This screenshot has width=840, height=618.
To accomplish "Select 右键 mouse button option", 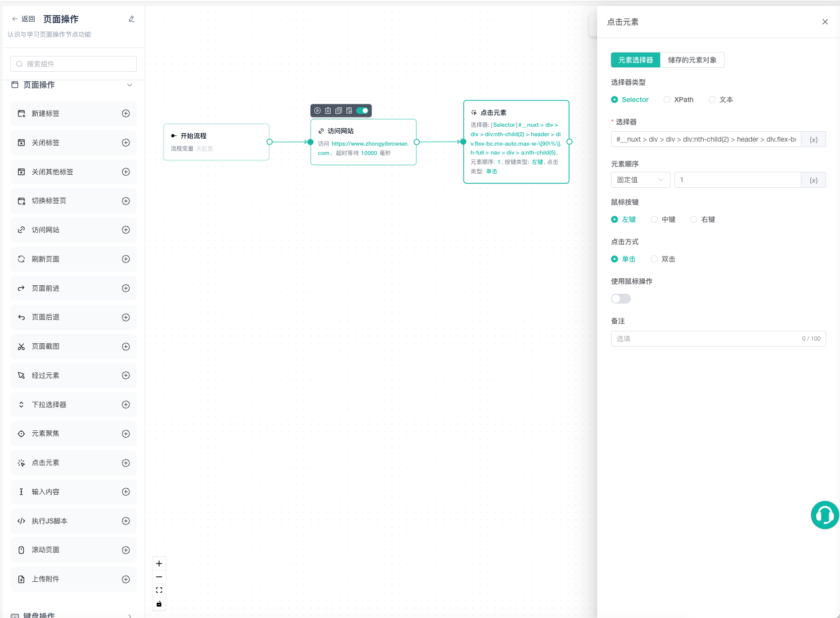I will point(703,219).
